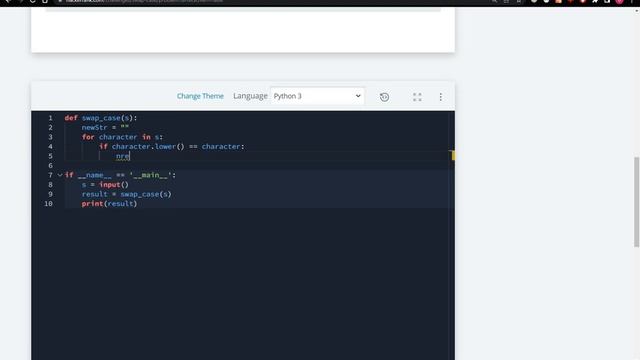
Task: Click 'print(result)' on line 10
Action: point(109,204)
